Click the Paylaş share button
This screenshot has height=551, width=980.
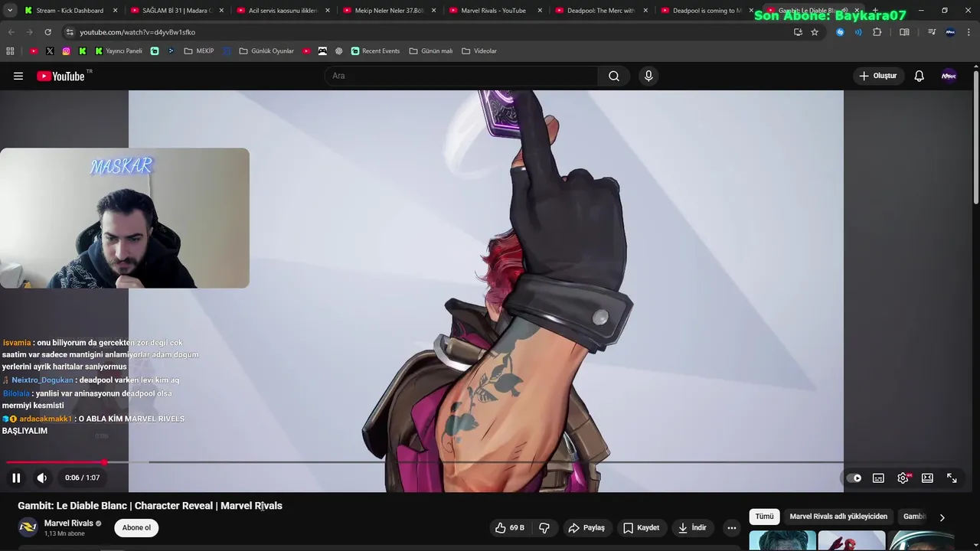pos(586,527)
